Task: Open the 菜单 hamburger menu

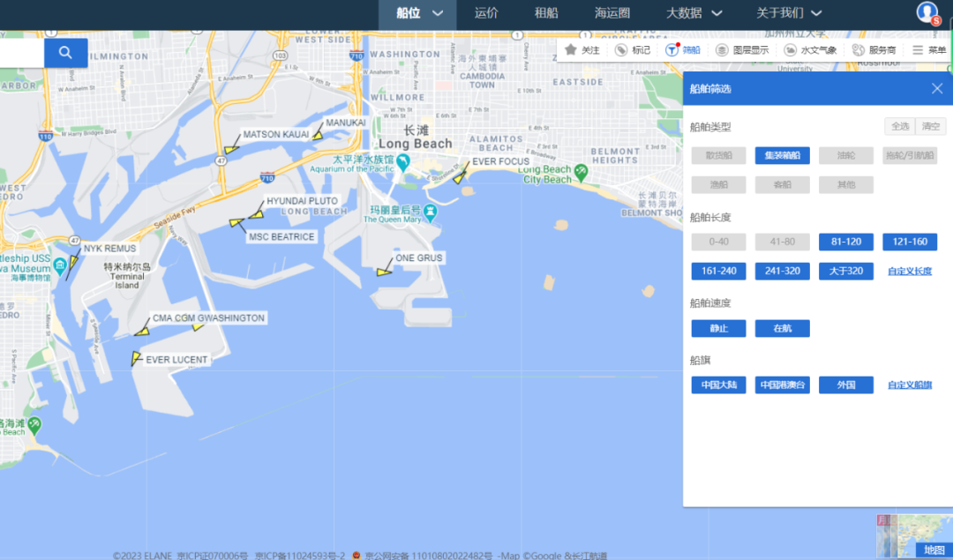Action: click(x=929, y=50)
